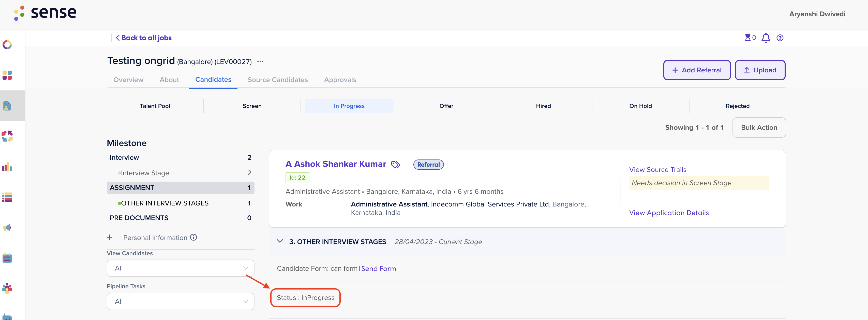Click the Send Form link
The height and width of the screenshot is (320, 868).
tap(378, 268)
